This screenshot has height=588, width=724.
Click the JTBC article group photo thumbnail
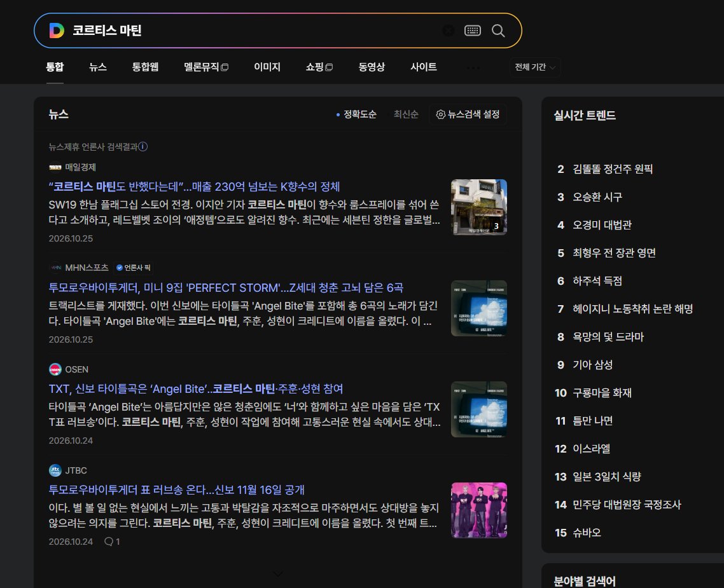coord(479,510)
